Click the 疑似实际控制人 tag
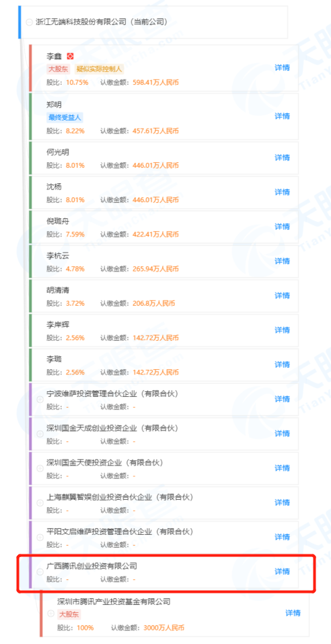Screen dimensions: 331x644 tap(99, 69)
